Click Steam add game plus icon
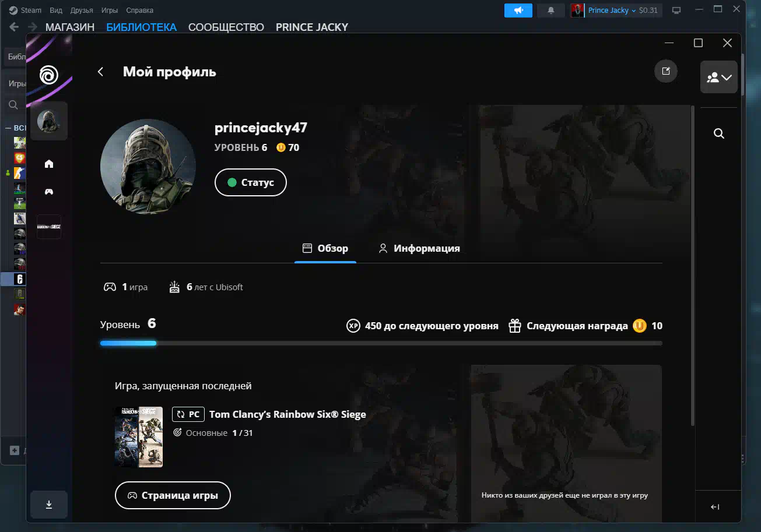 click(x=15, y=450)
